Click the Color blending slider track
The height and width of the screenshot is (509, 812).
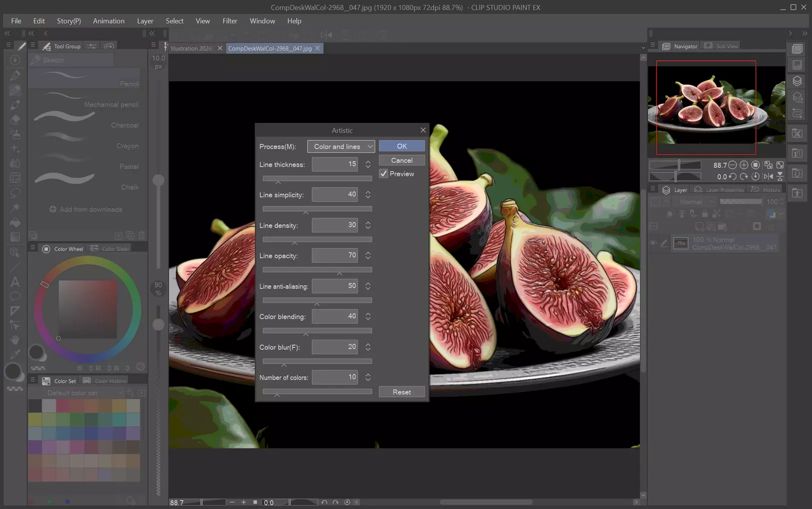pyautogui.click(x=317, y=331)
